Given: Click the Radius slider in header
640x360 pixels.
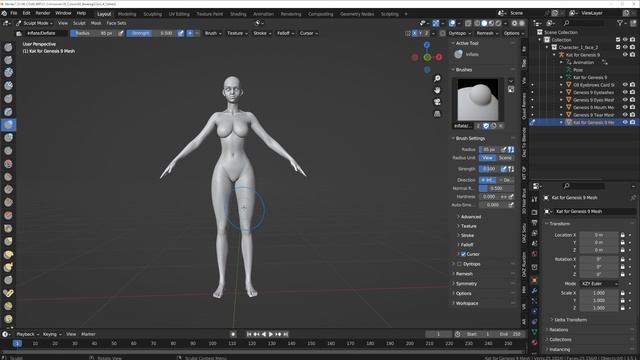Looking at the screenshot, I should tap(93, 33).
